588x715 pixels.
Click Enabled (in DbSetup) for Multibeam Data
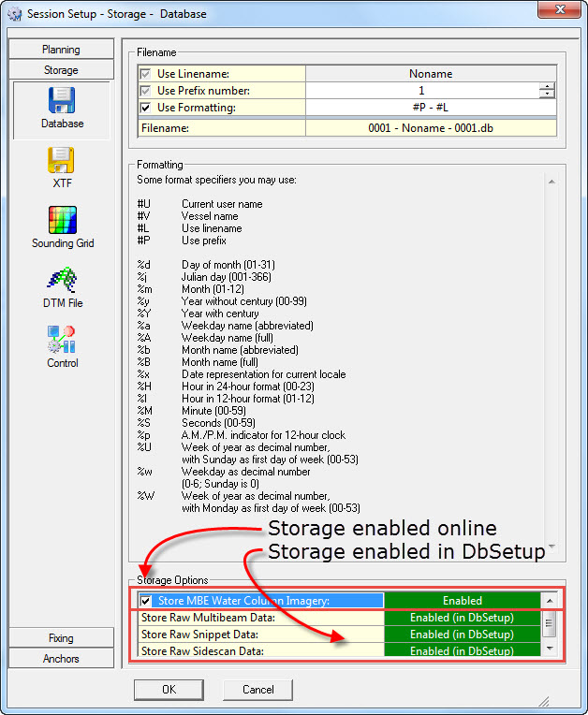(x=463, y=618)
